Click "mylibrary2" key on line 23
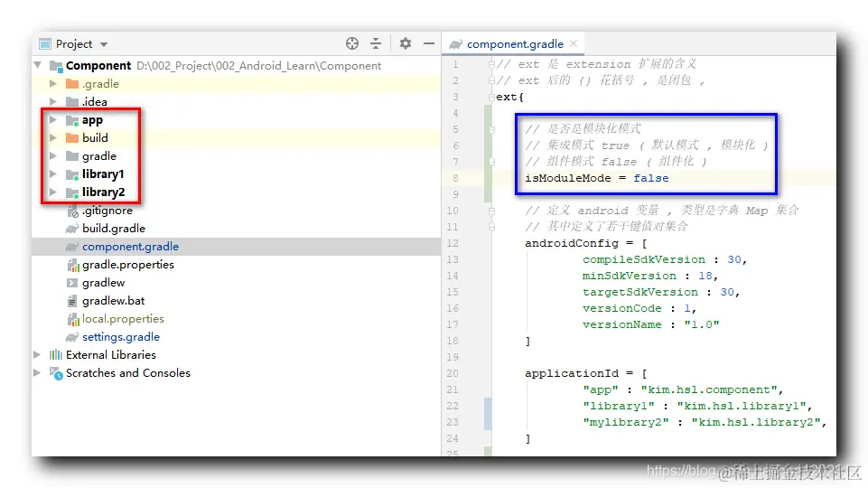This screenshot has width=868, height=488. (626, 422)
